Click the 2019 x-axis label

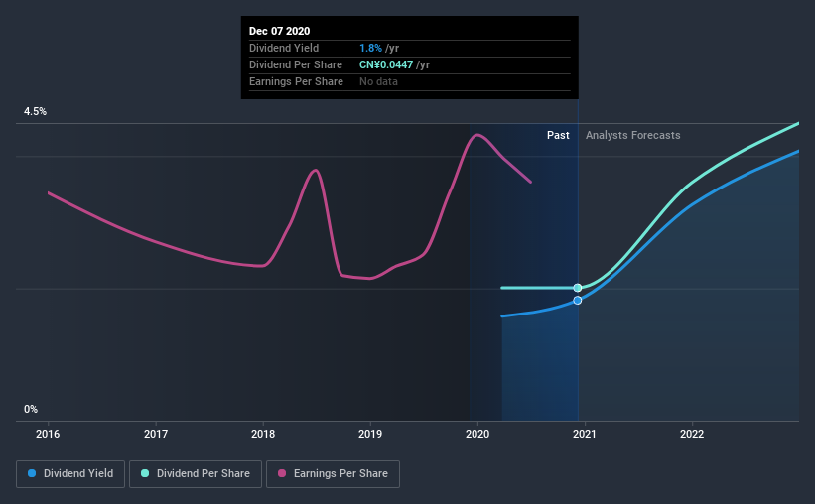pos(370,434)
